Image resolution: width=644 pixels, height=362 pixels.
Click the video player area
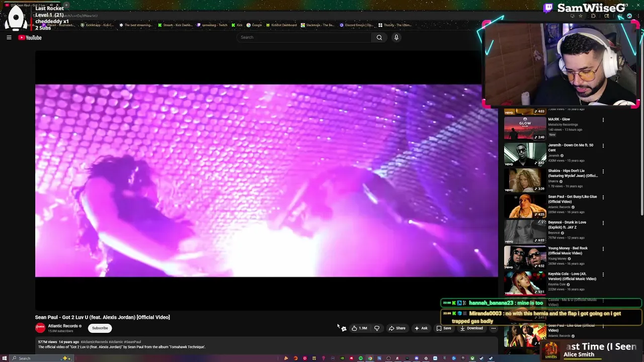[x=267, y=180]
